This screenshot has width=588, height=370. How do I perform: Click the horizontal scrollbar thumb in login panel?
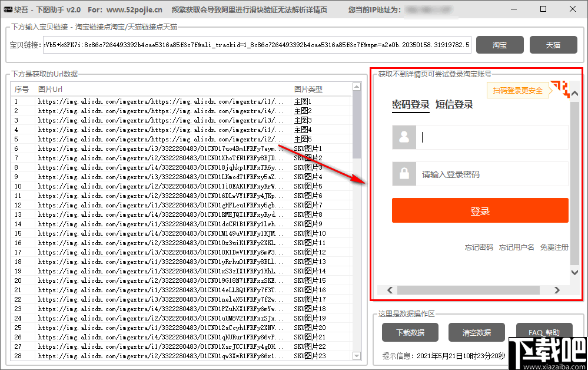point(469,290)
